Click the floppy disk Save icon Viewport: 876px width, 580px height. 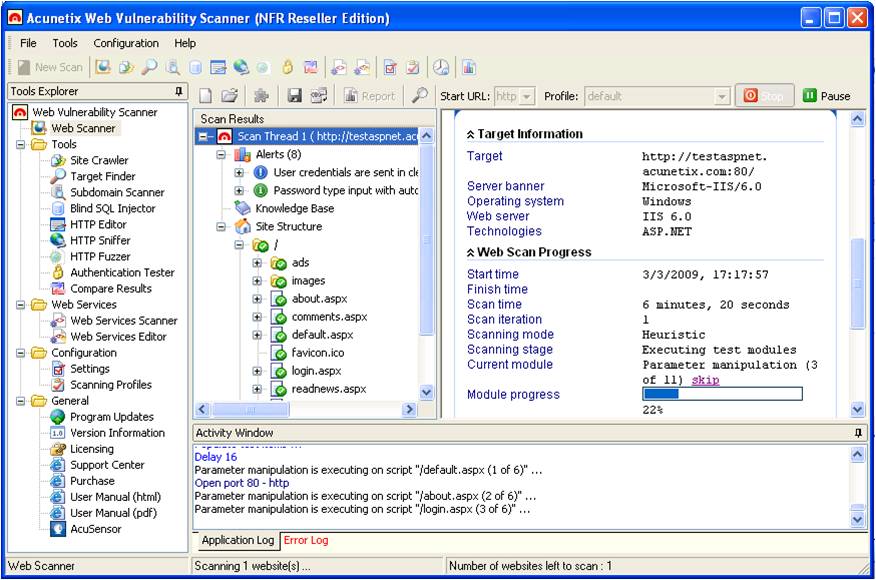(294, 96)
